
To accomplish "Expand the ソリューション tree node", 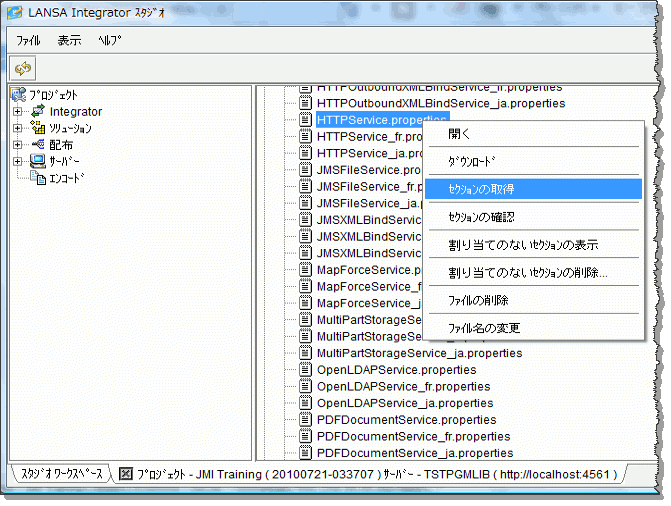I will [x=18, y=128].
